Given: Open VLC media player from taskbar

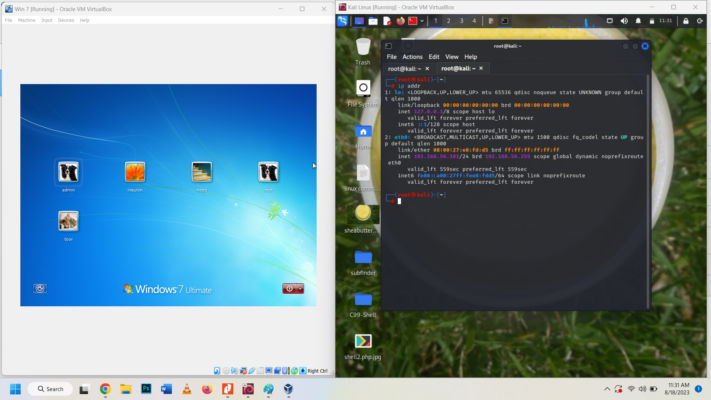Looking at the screenshot, I should point(187,389).
